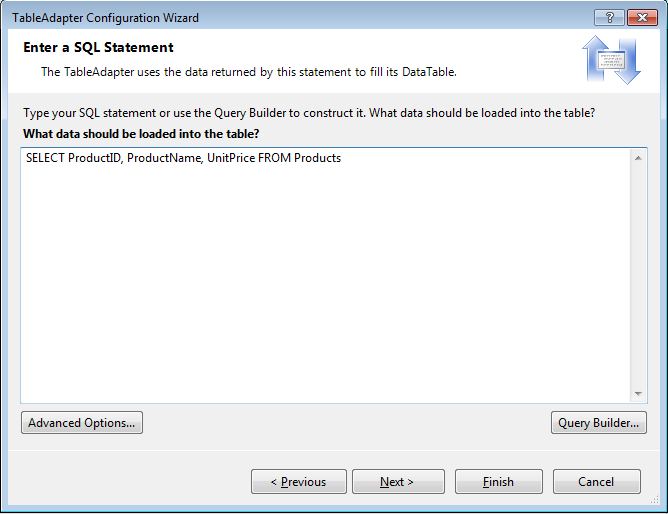Open the Advanced Options dialog
Image resolution: width=668 pixels, height=514 pixels.
coord(82,423)
